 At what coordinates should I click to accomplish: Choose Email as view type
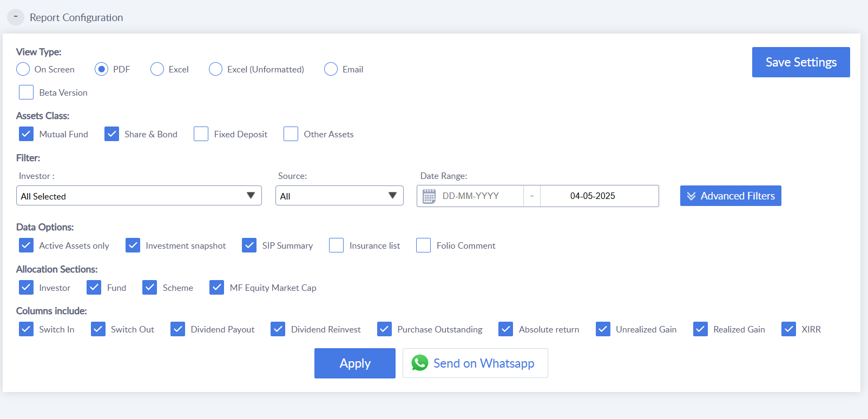pos(331,69)
